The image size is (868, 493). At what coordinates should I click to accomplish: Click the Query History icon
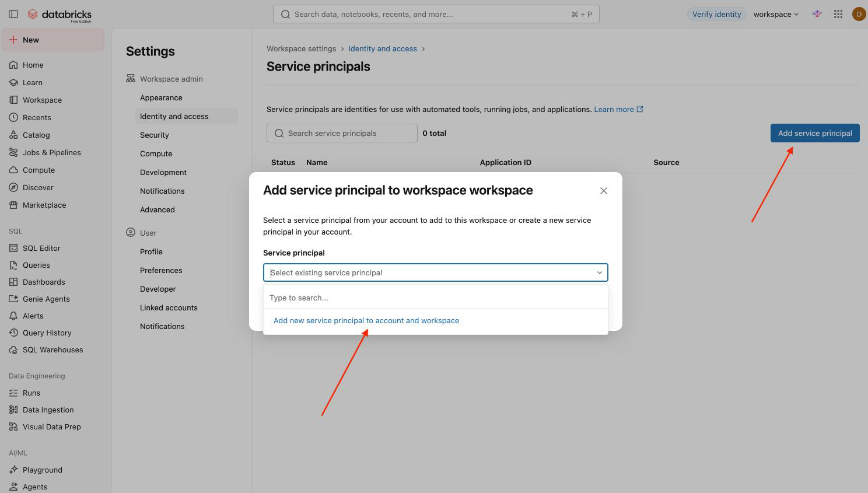coord(13,333)
